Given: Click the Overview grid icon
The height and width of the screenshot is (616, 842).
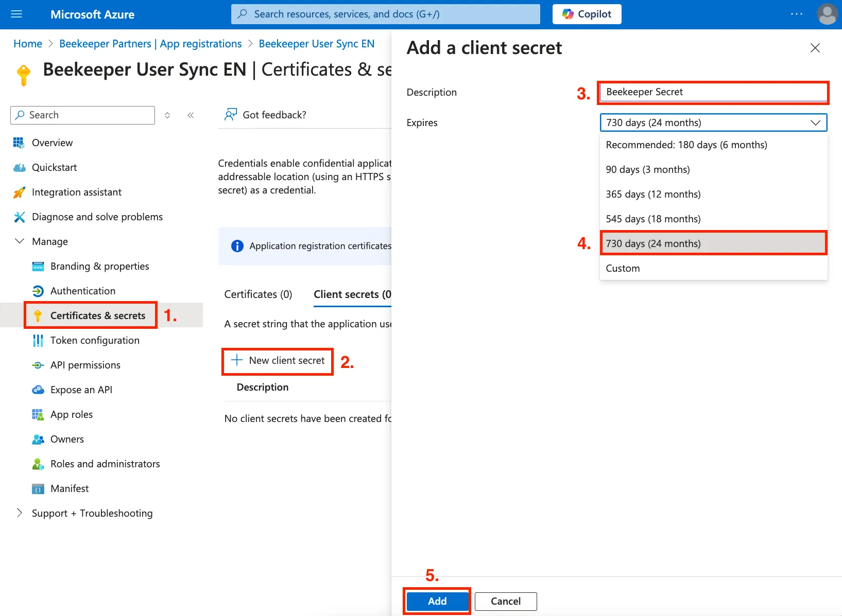Looking at the screenshot, I should 19,143.
